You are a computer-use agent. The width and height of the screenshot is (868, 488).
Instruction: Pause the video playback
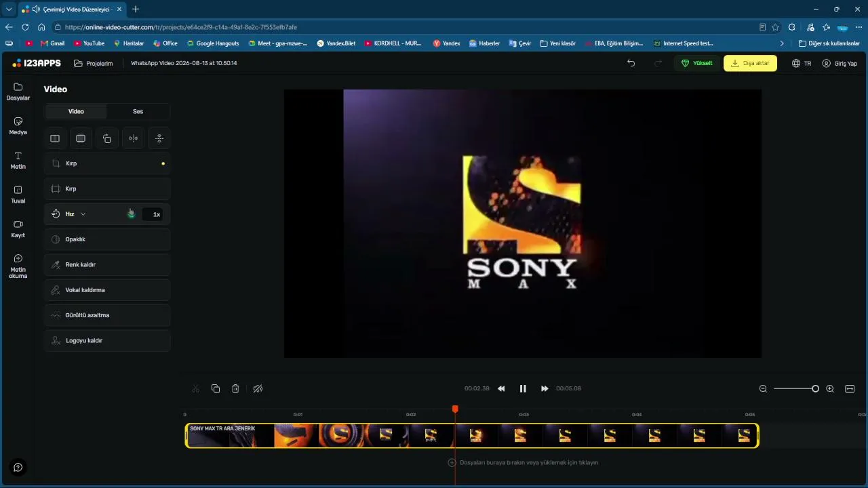click(x=523, y=388)
